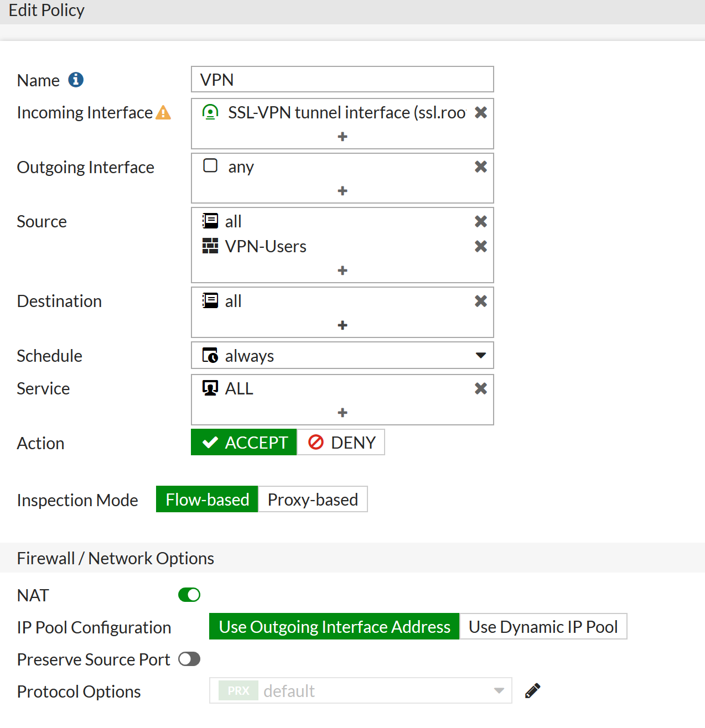Remove the 'any' outgoing interface entry
The width and height of the screenshot is (705, 728).
pyautogui.click(x=481, y=167)
